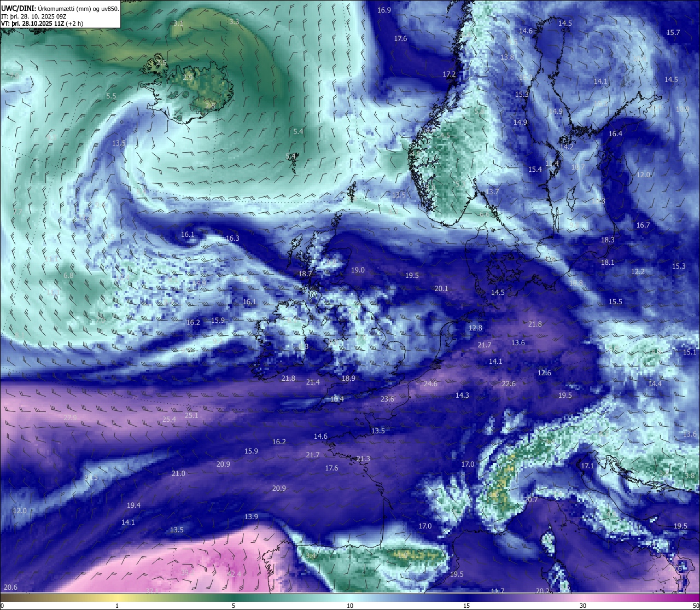
Task: Click the map value 20.6
Action: pos(10,588)
